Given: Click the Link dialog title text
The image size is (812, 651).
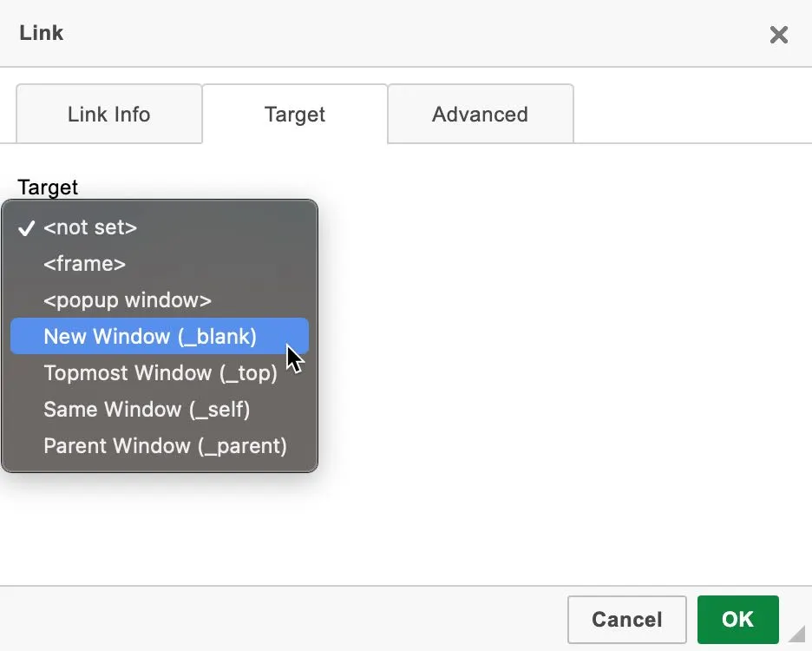Looking at the screenshot, I should click(42, 34).
